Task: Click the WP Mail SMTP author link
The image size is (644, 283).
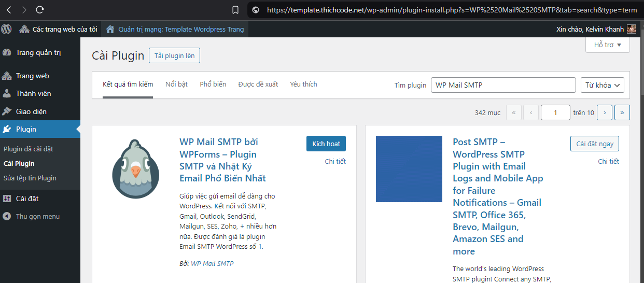Action: (x=213, y=264)
